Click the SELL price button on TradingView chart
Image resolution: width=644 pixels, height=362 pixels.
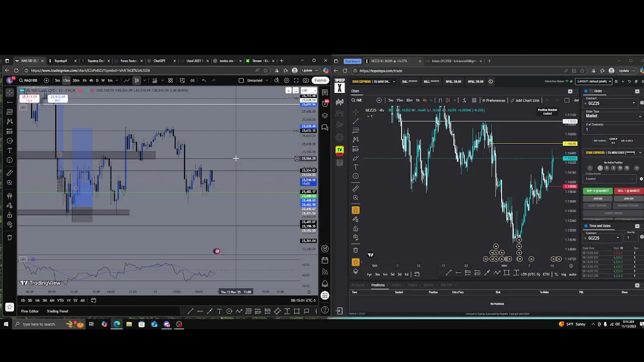[29, 99]
